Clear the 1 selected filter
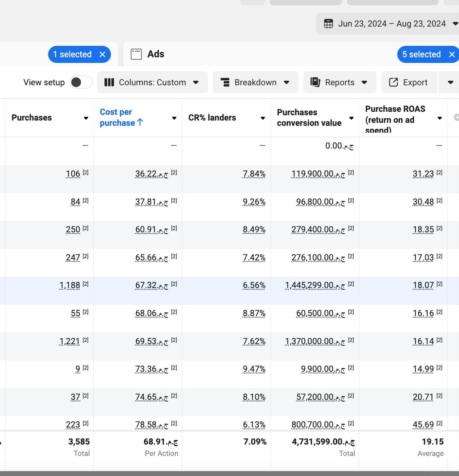This screenshot has height=476, width=459. (103, 54)
